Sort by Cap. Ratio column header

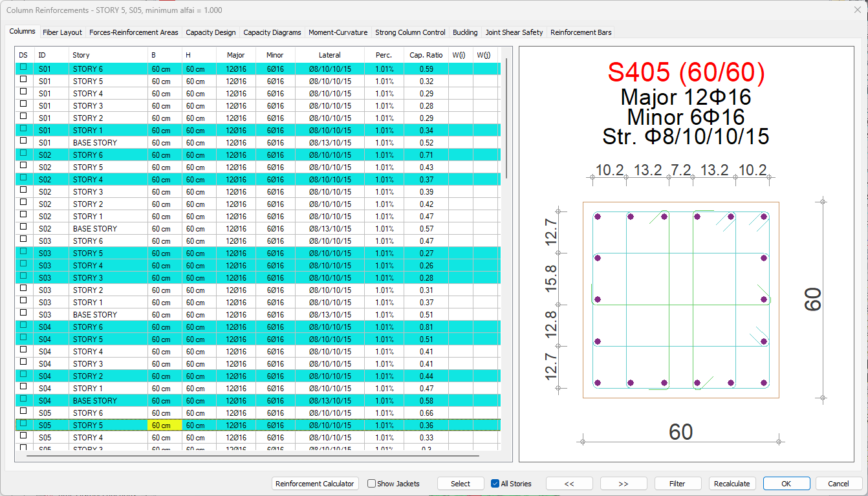[x=426, y=55]
